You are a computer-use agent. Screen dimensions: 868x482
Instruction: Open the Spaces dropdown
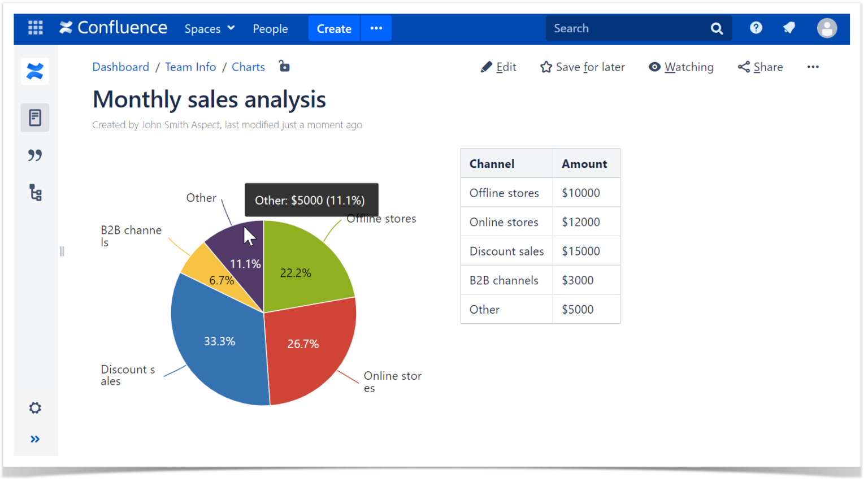209,28
